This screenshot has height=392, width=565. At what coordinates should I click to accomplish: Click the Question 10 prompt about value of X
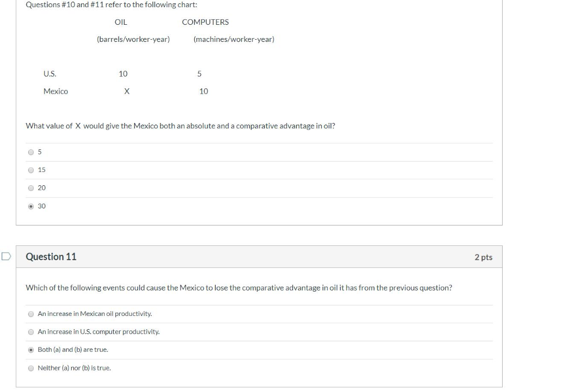[x=180, y=125]
